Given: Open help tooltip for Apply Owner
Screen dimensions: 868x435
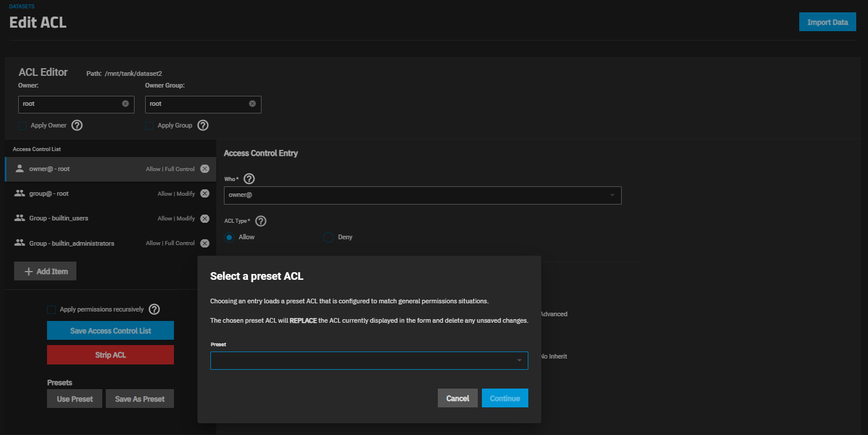Looking at the screenshot, I should coord(77,125).
